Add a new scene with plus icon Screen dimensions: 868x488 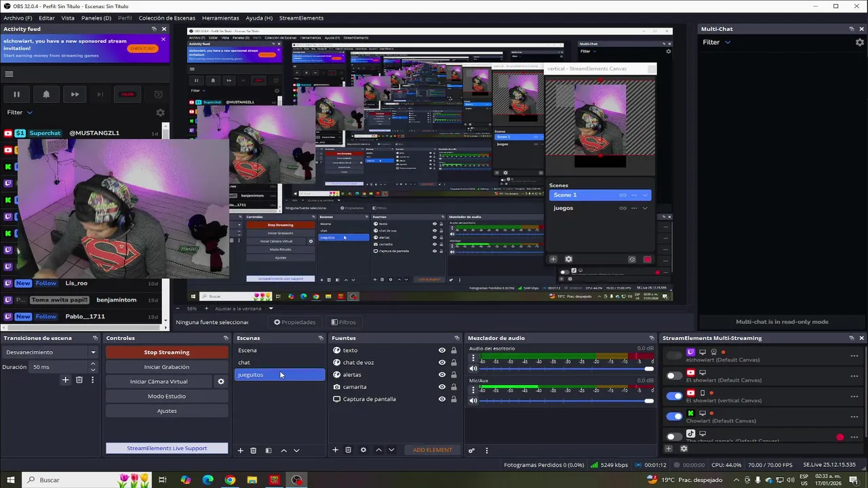point(240,450)
